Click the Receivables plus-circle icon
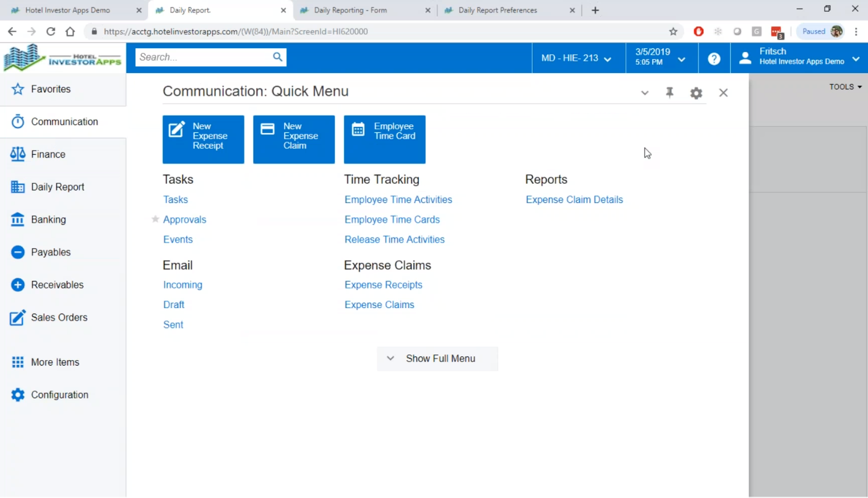This screenshot has width=868, height=498. pyautogui.click(x=18, y=285)
